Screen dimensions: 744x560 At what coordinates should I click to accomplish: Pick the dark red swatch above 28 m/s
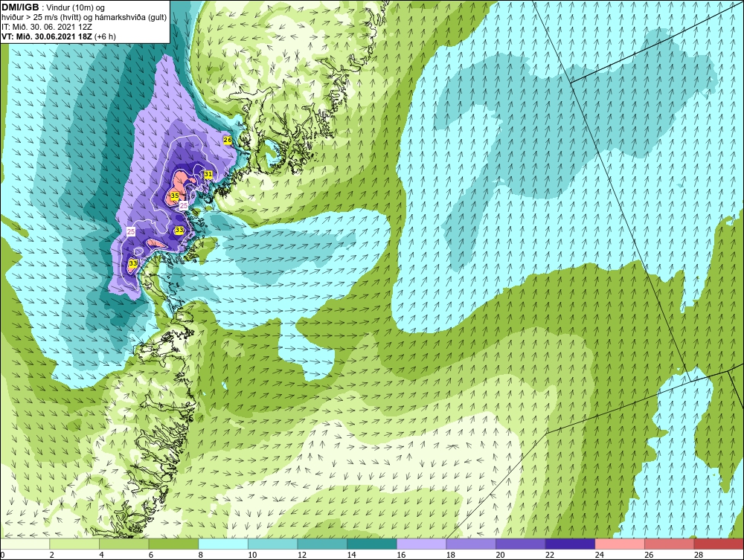(719, 544)
